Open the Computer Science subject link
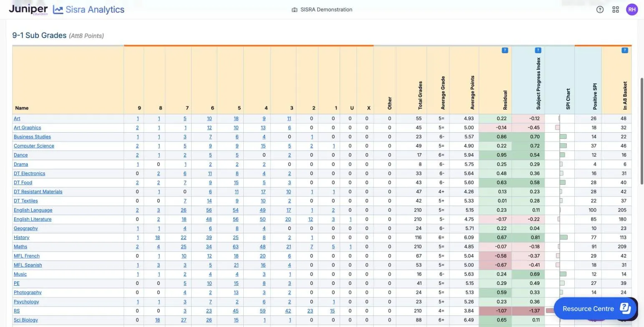The width and height of the screenshot is (644, 327). click(x=34, y=146)
